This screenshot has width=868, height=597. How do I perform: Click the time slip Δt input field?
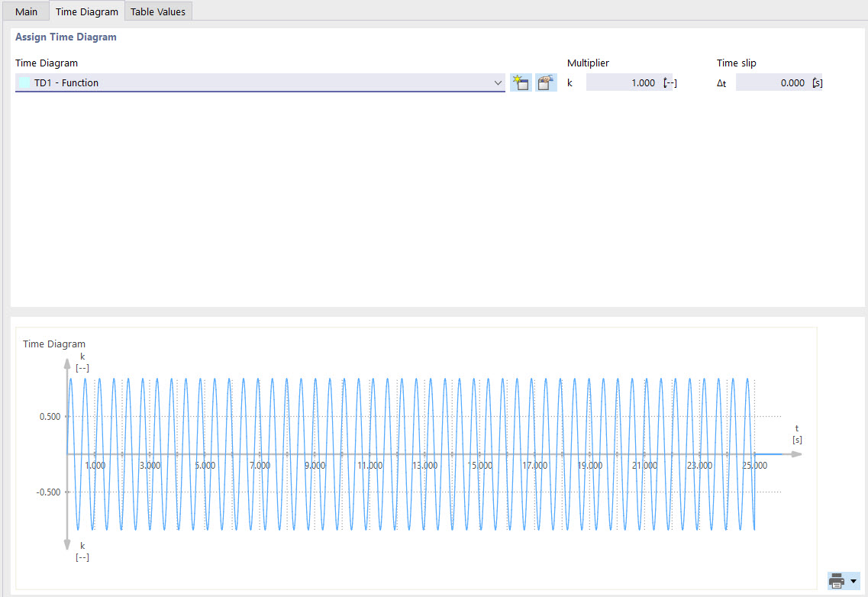coord(779,82)
